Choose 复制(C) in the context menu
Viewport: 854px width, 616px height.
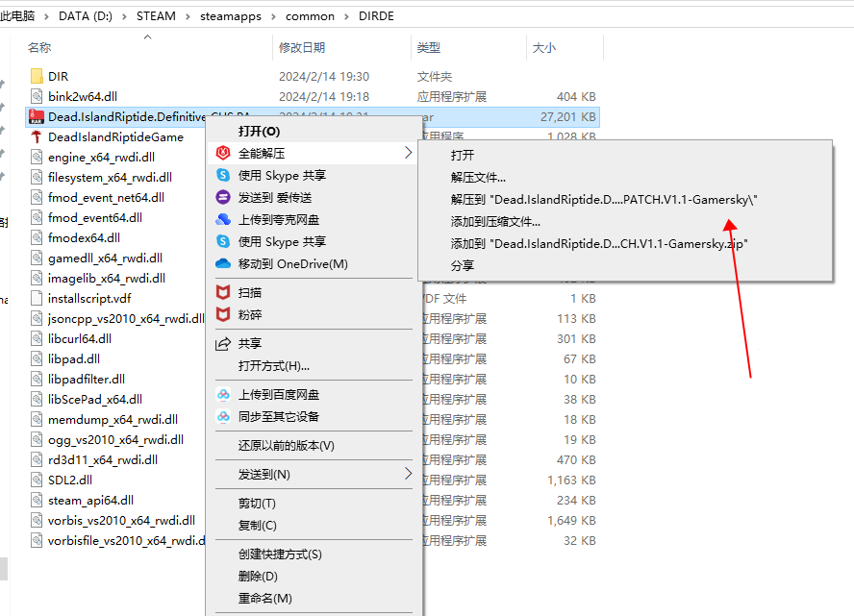pyautogui.click(x=258, y=525)
